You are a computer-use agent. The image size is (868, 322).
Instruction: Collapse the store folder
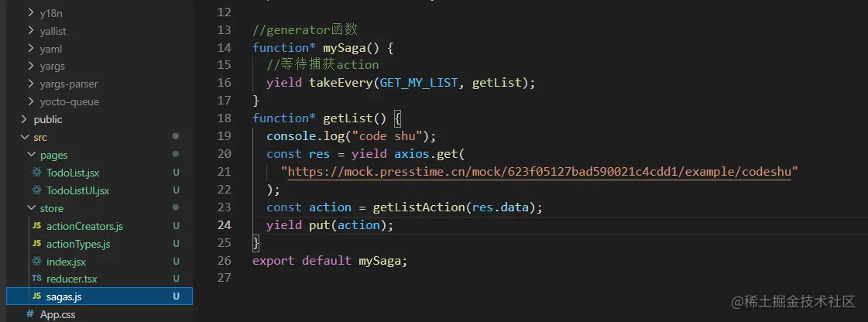click(x=30, y=208)
